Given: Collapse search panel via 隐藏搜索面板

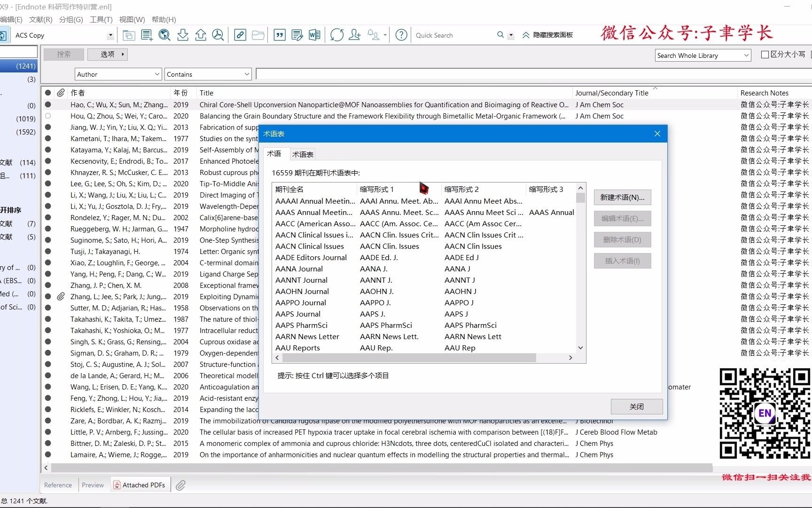Looking at the screenshot, I should click(547, 35).
